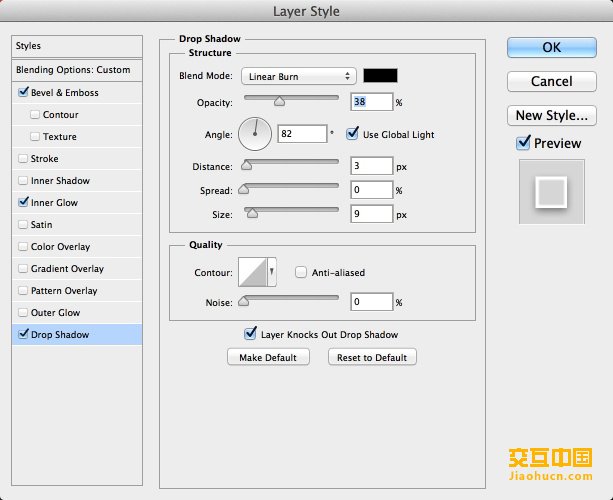Select the Drop Shadow label in list
This screenshot has width=613, height=500.
[x=60, y=335]
